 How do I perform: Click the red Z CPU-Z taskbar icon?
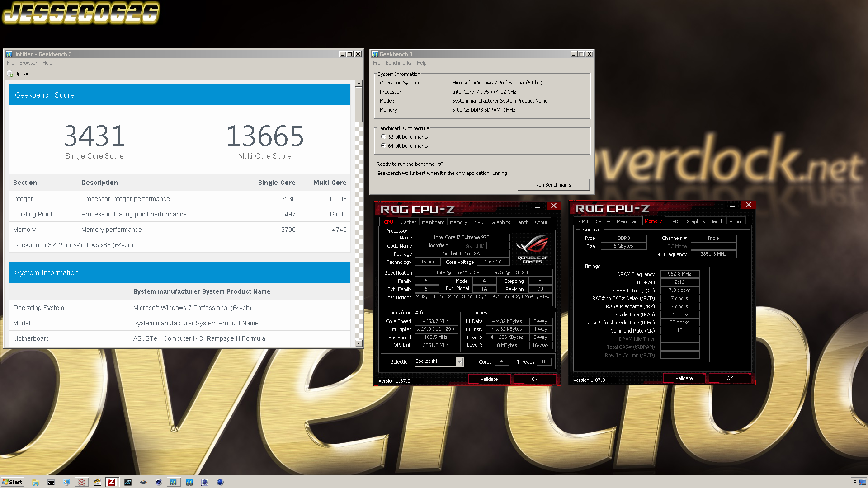(112, 482)
